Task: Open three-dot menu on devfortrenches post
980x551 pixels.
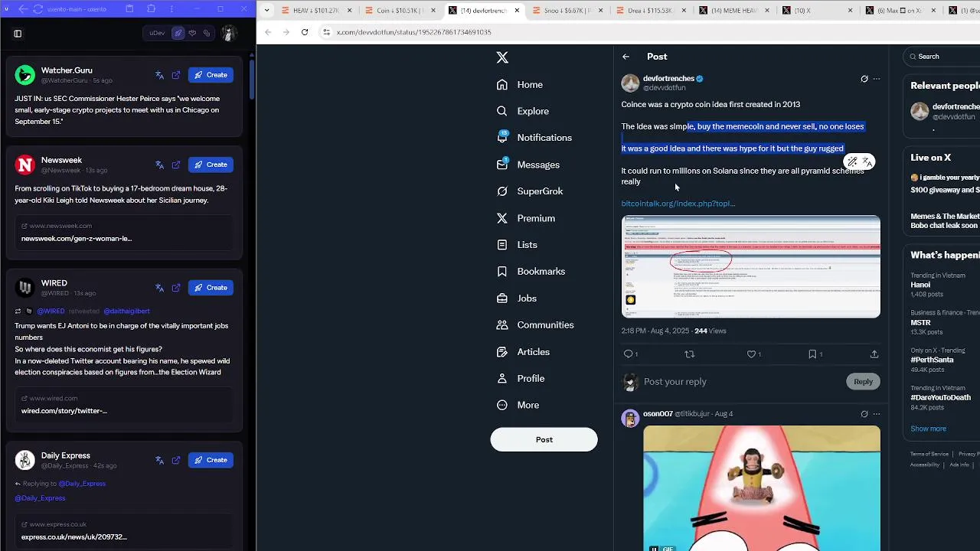Action: [x=877, y=79]
